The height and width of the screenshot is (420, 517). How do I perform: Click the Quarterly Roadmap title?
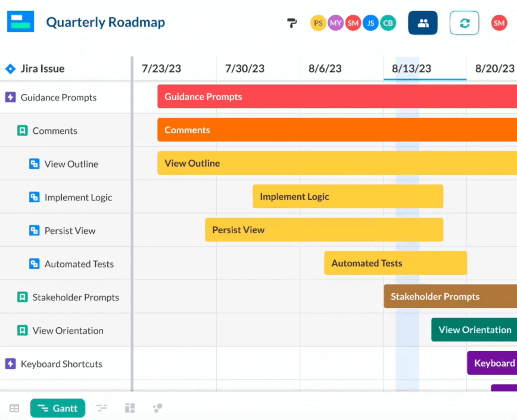(106, 22)
